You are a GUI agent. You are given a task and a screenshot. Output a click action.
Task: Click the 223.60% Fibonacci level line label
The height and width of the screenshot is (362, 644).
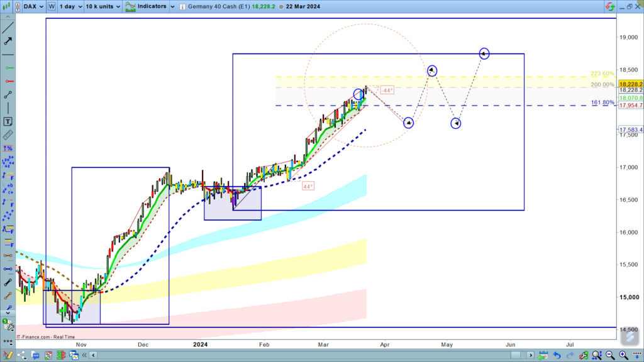point(602,74)
